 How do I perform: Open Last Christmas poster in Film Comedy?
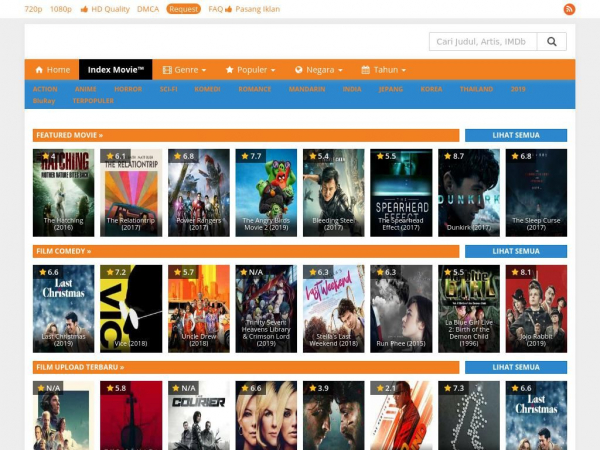(64, 309)
